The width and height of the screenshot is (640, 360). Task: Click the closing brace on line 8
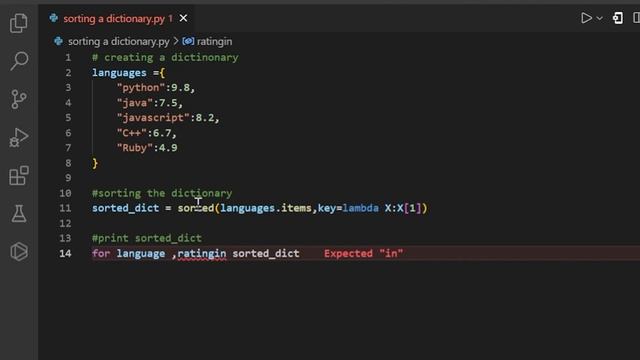click(95, 163)
